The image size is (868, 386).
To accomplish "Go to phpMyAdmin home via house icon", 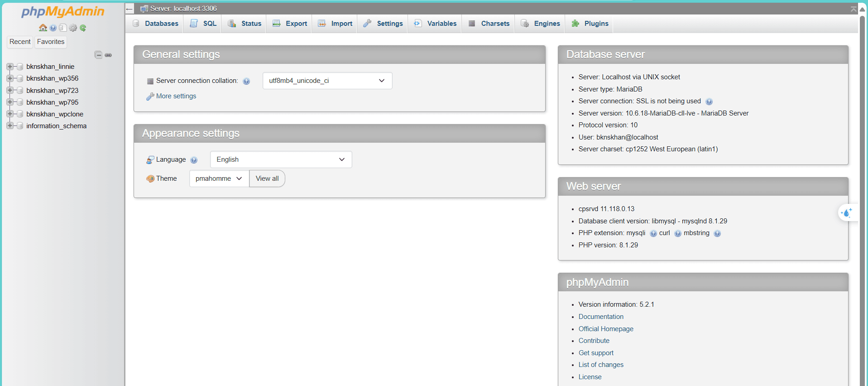I will click(x=43, y=28).
